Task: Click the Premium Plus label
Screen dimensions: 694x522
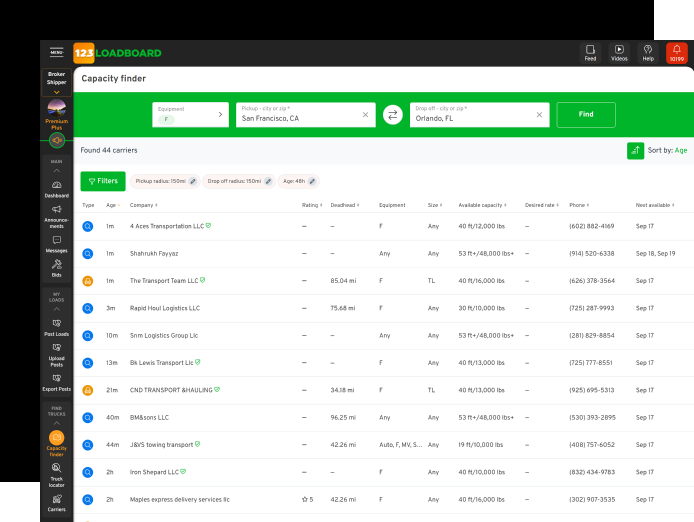Action: [57, 124]
